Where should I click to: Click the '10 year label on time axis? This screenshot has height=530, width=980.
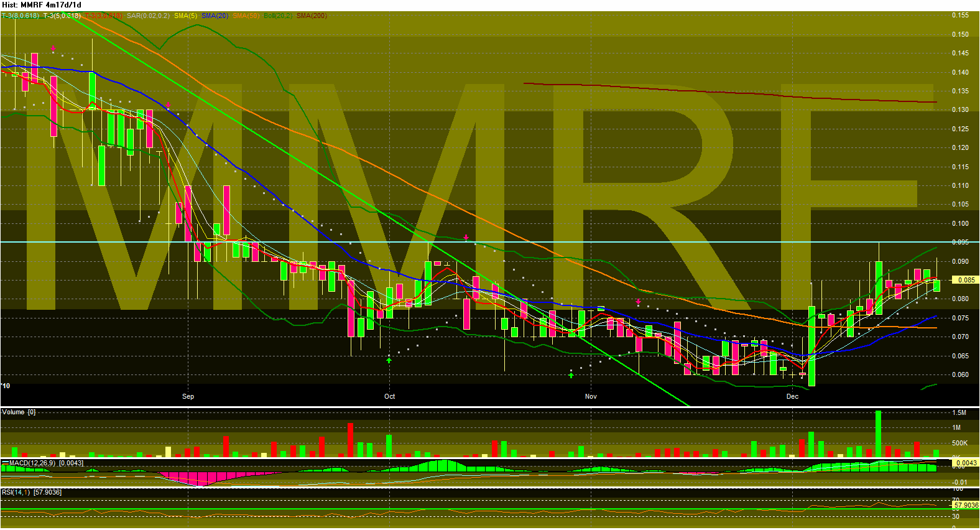[6, 386]
